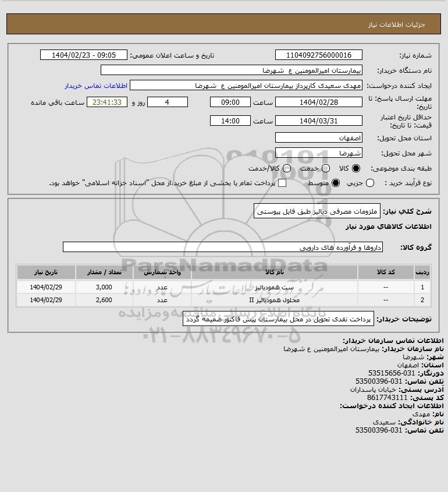This screenshot has width=448, height=492.
Task: Click the ردیف column header
Action: coord(422,272)
